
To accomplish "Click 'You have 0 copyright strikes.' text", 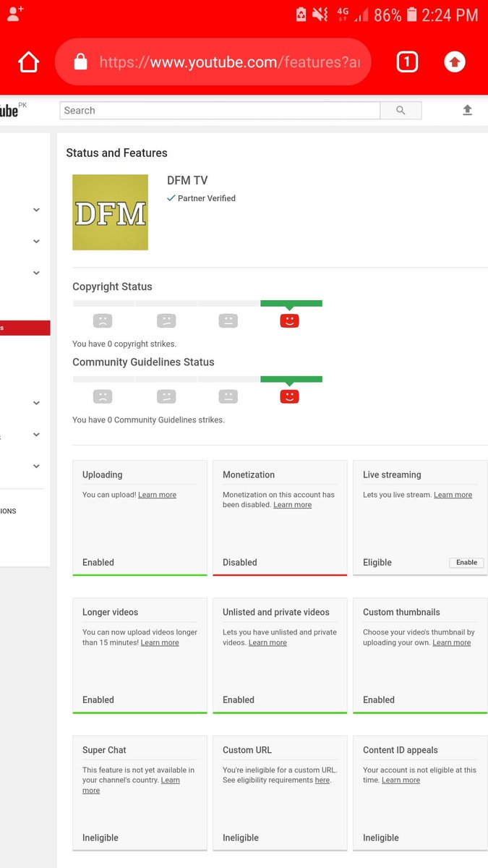I will (x=124, y=344).
